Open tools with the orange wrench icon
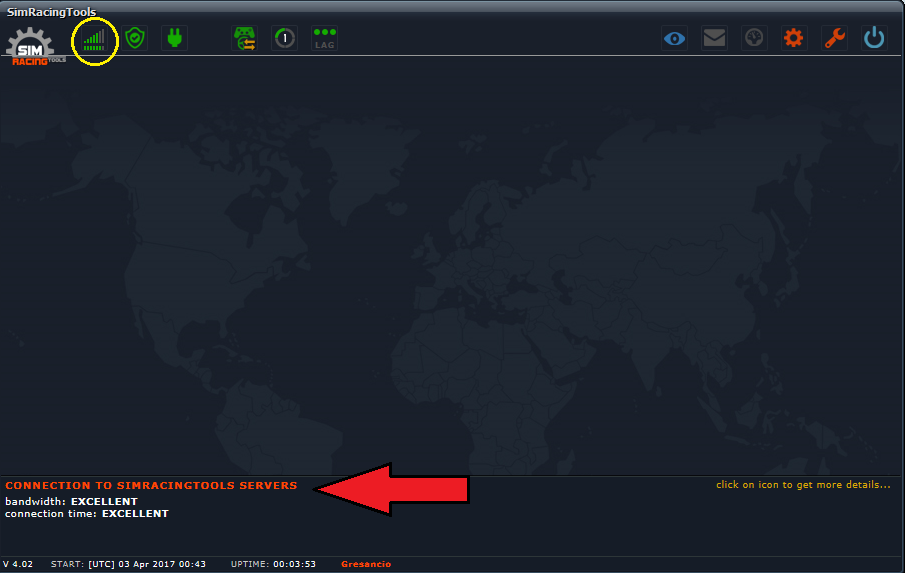 click(x=835, y=39)
